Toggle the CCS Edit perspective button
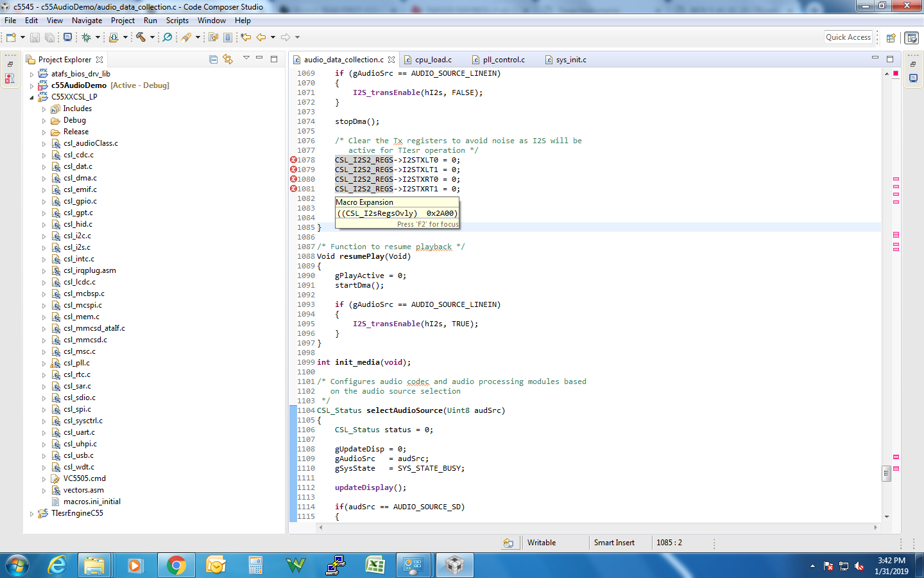 [x=911, y=38]
